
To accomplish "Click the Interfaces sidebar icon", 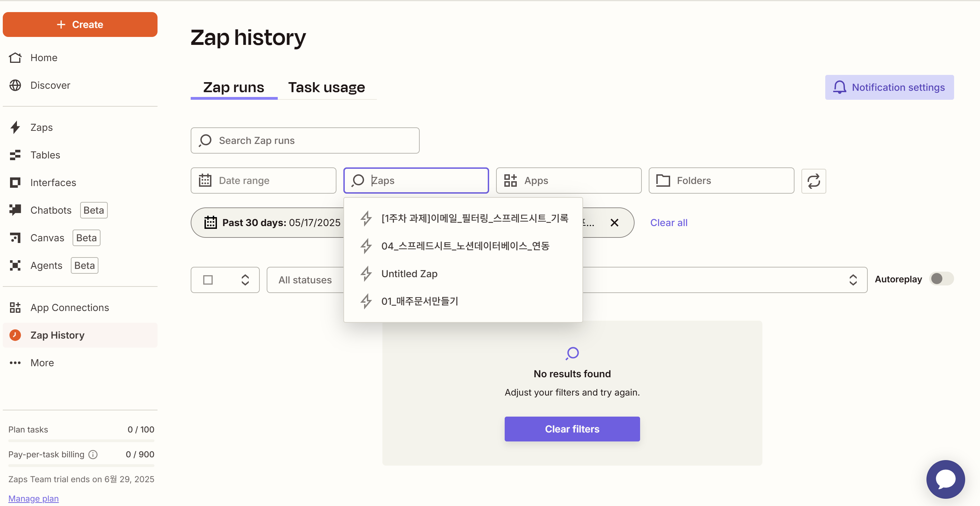I will click(15, 183).
